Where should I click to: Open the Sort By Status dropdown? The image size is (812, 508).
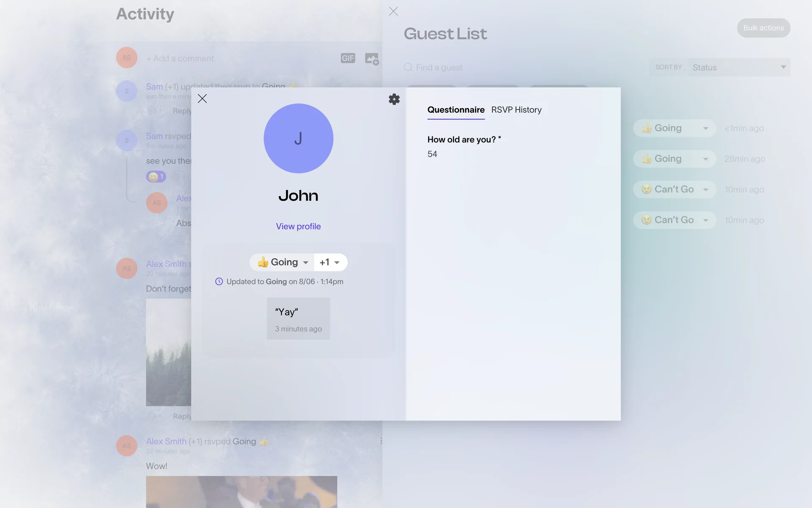coord(738,67)
